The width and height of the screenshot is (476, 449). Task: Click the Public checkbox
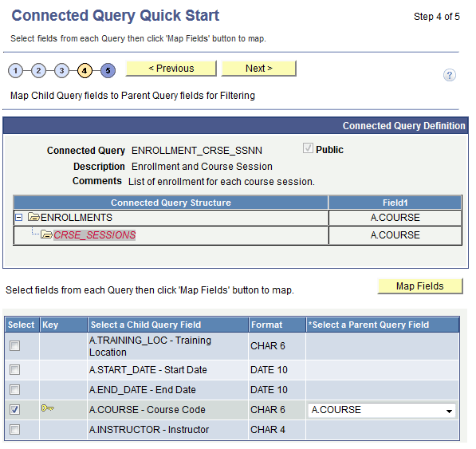coord(308,148)
